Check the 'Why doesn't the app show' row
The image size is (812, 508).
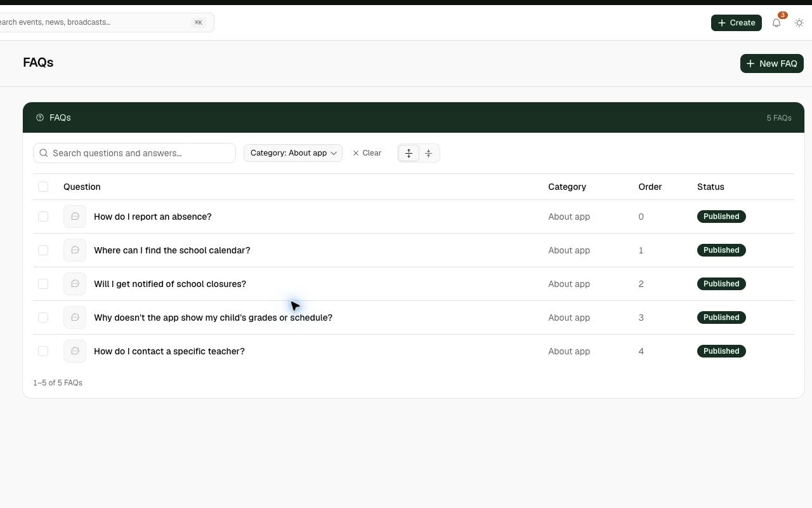pos(43,317)
